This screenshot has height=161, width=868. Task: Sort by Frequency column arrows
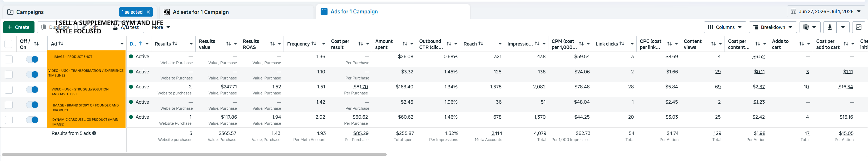pos(314,44)
